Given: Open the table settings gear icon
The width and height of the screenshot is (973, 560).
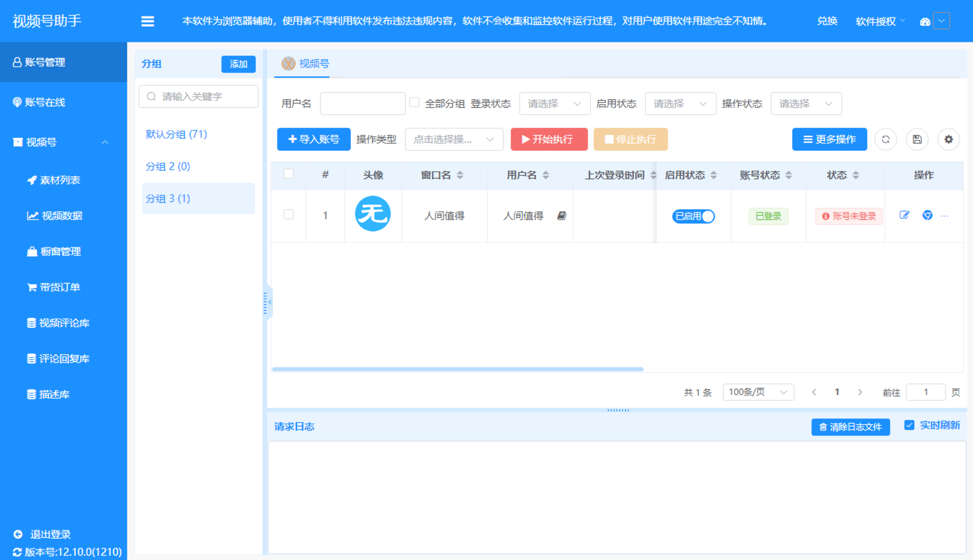Looking at the screenshot, I should click(948, 139).
